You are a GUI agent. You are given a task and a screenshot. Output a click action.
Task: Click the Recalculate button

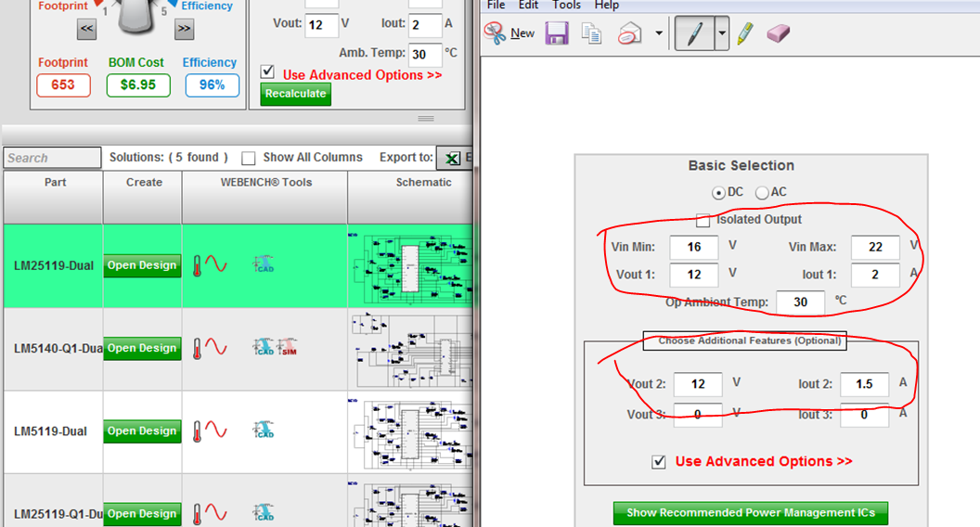[x=296, y=94]
